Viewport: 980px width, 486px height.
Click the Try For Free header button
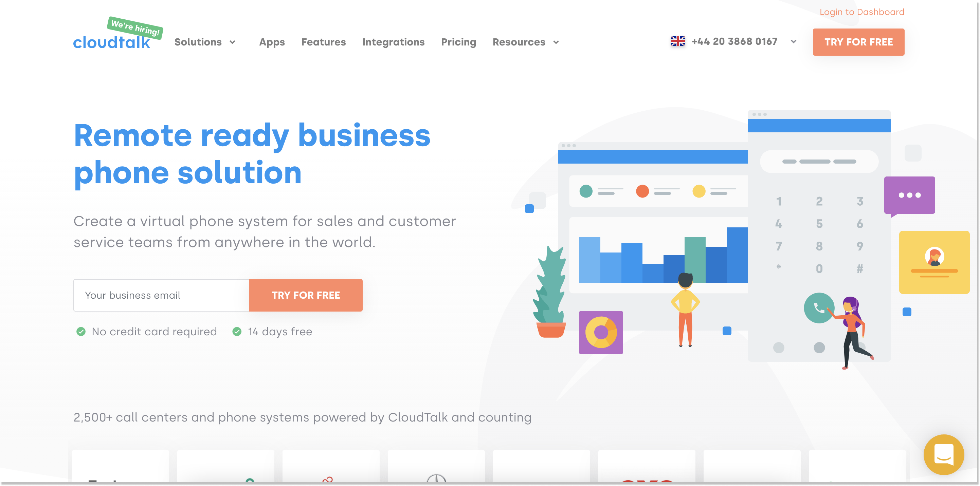pos(859,42)
